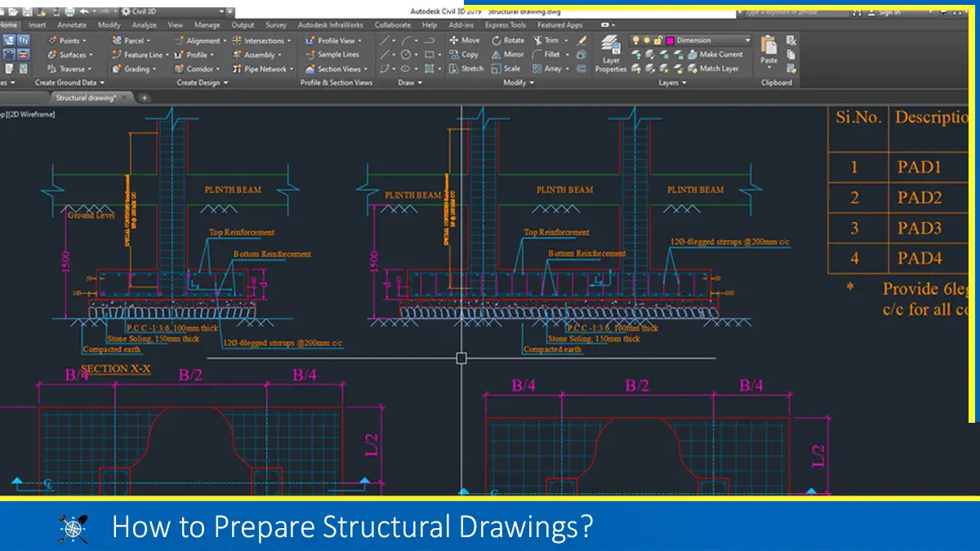Open the Express Tools tab
Image resolution: width=980 pixels, height=551 pixels.
coord(506,24)
